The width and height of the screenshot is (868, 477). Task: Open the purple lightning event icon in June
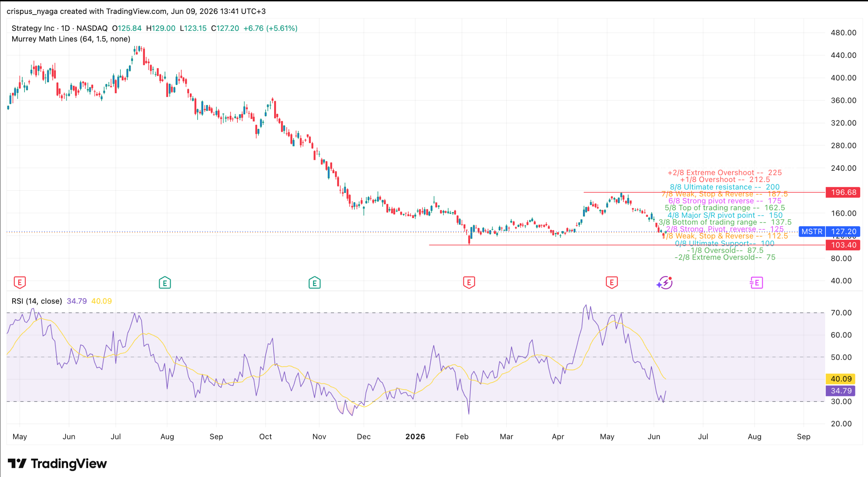tap(665, 283)
